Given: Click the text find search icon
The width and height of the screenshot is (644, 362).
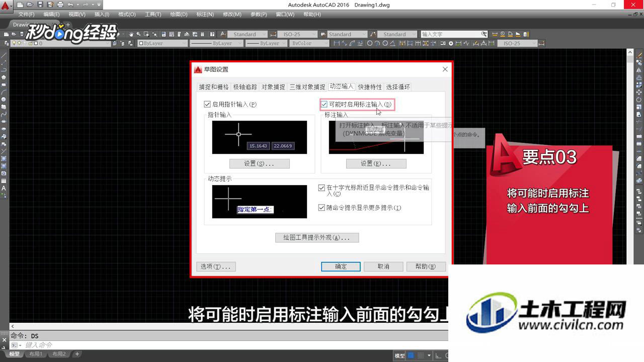Looking at the screenshot, I should (484, 34).
